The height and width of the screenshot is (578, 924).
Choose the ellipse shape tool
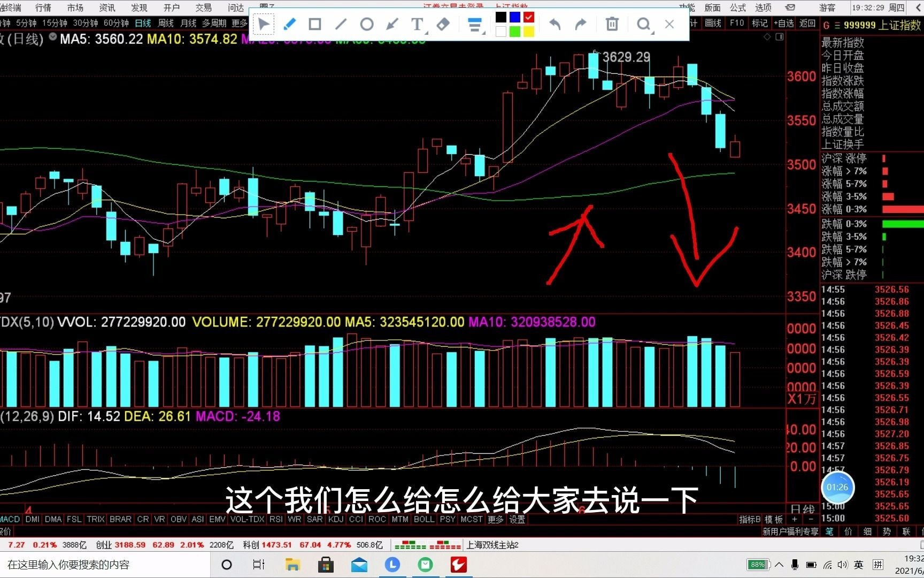pos(366,24)
